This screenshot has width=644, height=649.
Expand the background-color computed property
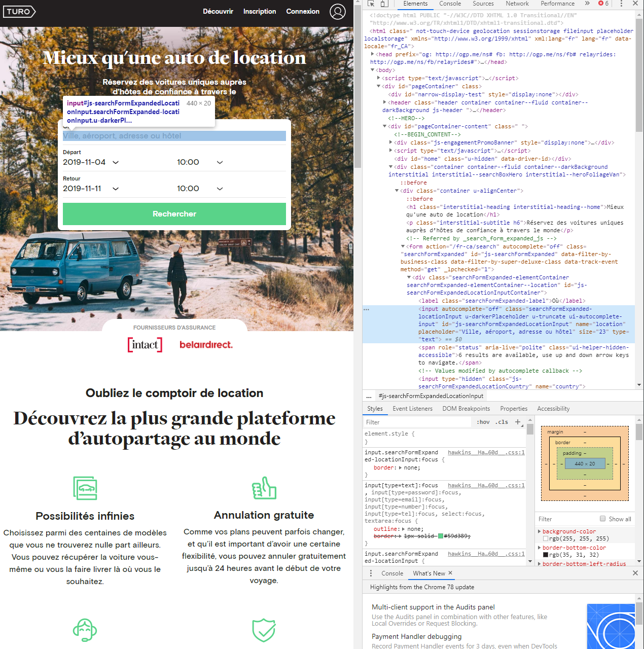click(x=540, y=531)
